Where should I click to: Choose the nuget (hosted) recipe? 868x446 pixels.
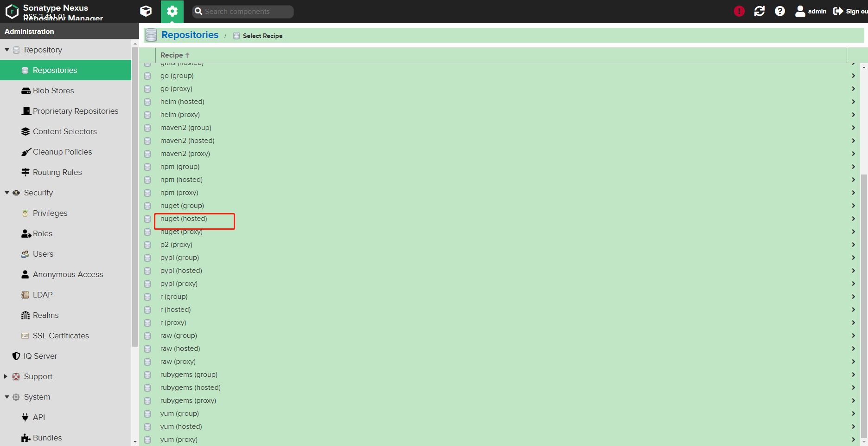tap(184, 219)
